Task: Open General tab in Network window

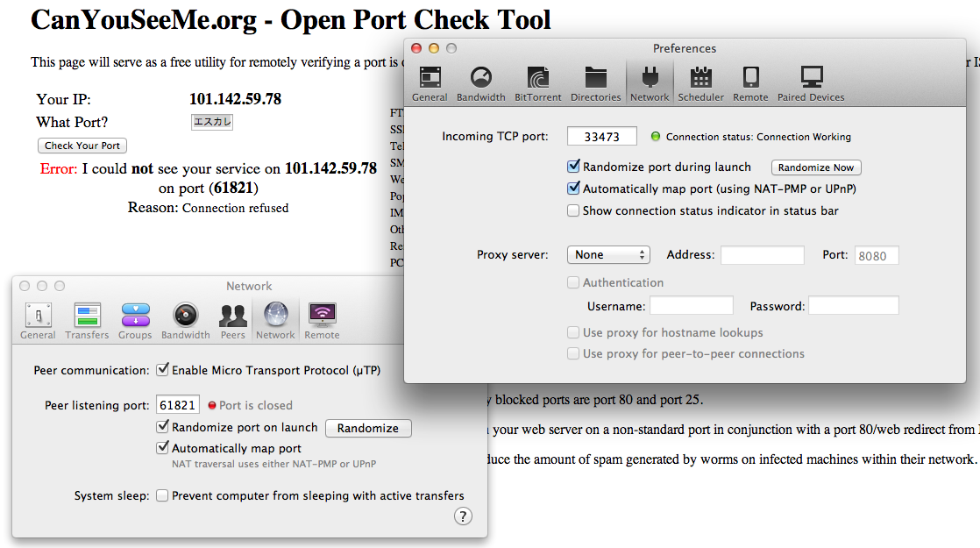Action: point(38,321)
